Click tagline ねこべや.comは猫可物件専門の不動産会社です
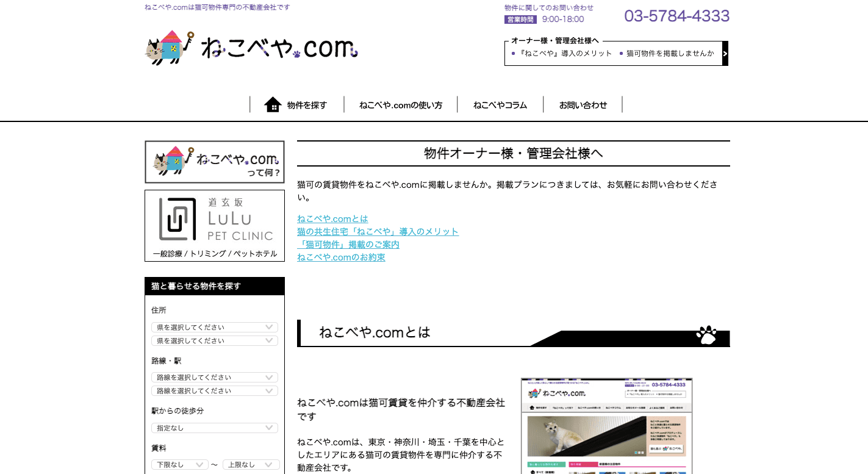 tap(217, 7)
